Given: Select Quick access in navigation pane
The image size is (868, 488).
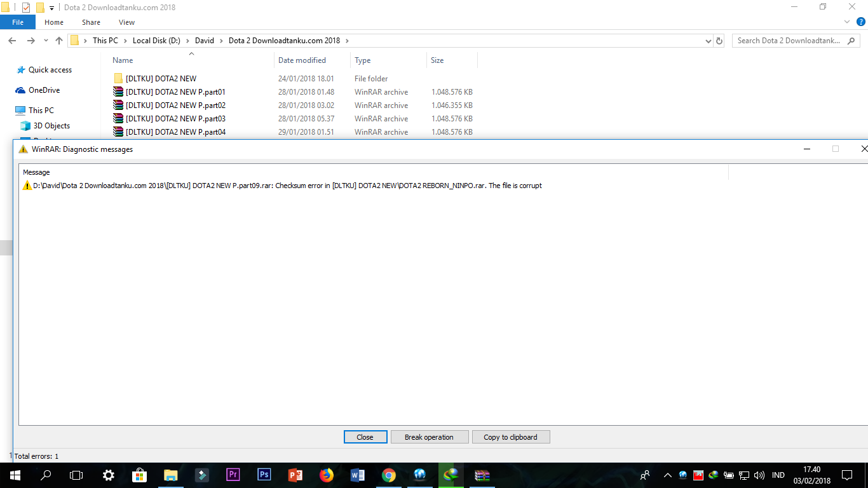Looking at the screenshot, I should click(50, 70).
